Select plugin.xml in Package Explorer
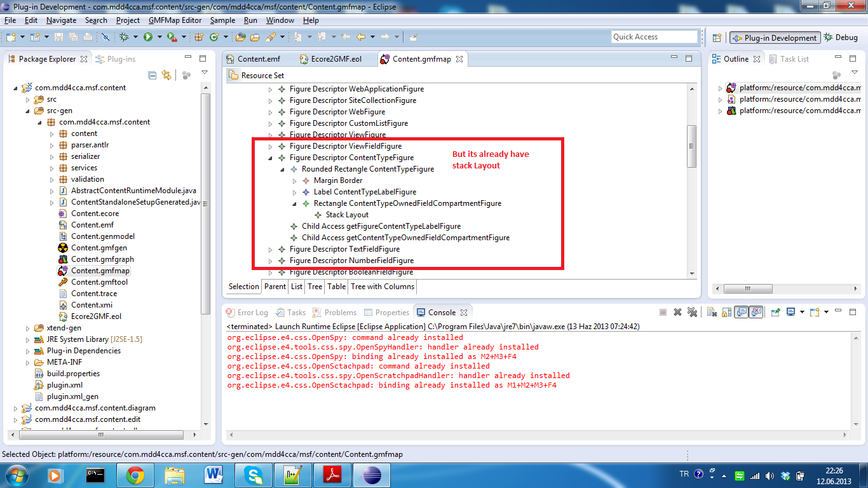 click(64, 385)
